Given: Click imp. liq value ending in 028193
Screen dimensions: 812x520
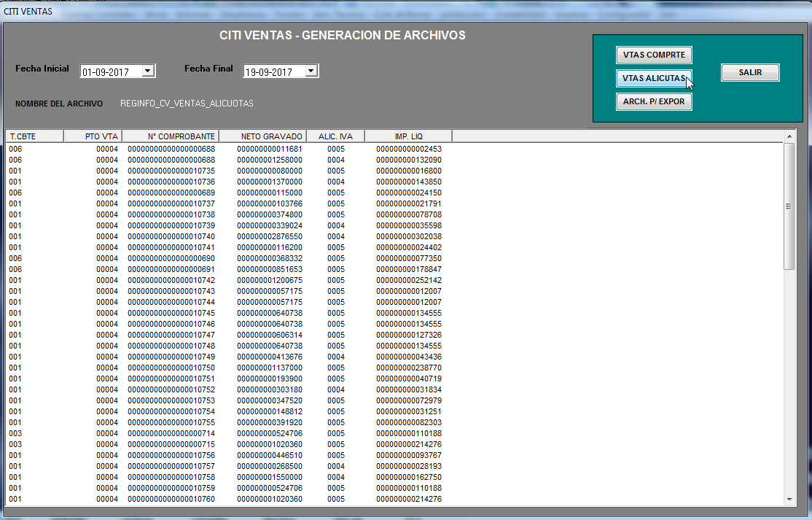Looking at the screenshot, I should [409, 466].
